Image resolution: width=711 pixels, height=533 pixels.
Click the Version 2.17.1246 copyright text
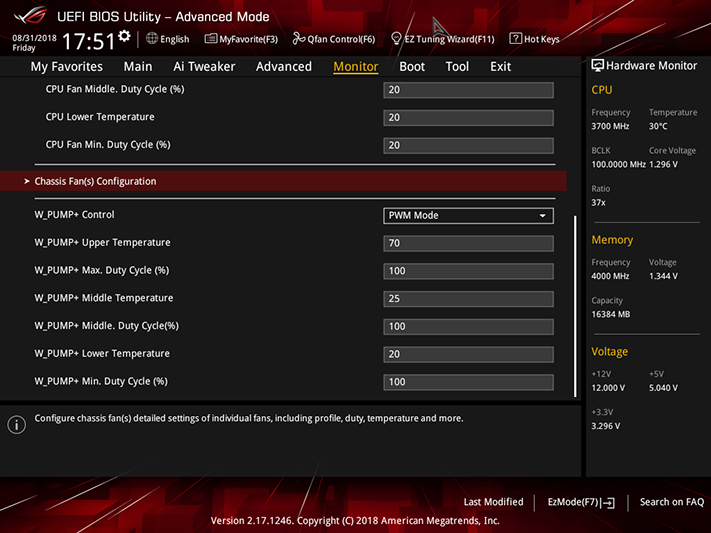(x=355, y=520)
